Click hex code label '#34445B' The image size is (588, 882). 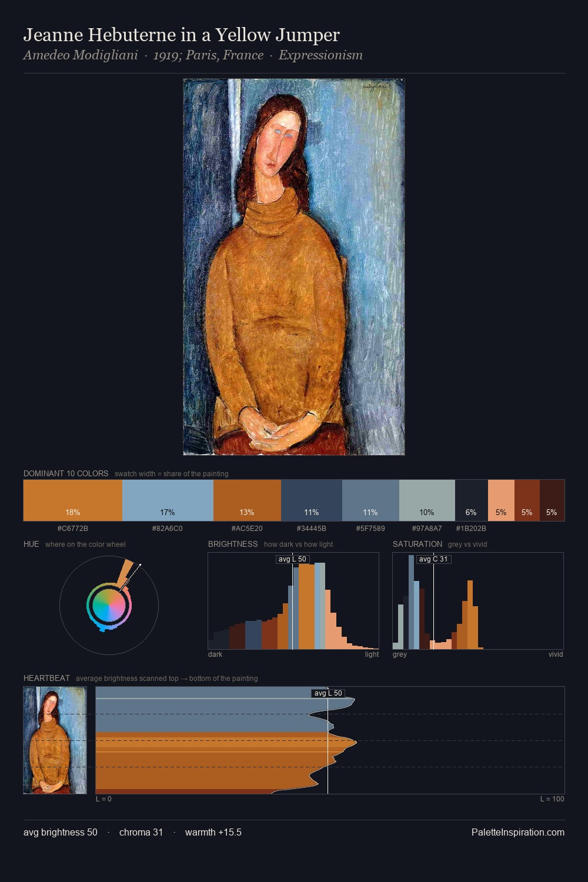click(312, 528)
